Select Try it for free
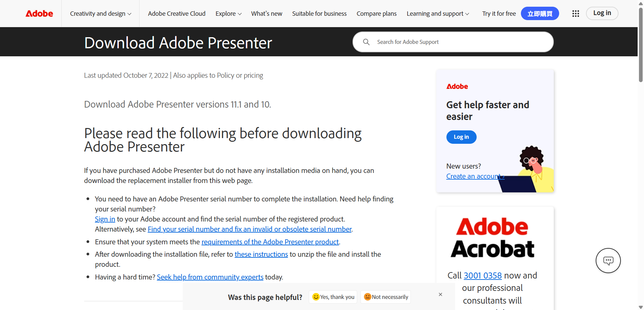The width and height of the screenshot is (644, 310). 499,13
